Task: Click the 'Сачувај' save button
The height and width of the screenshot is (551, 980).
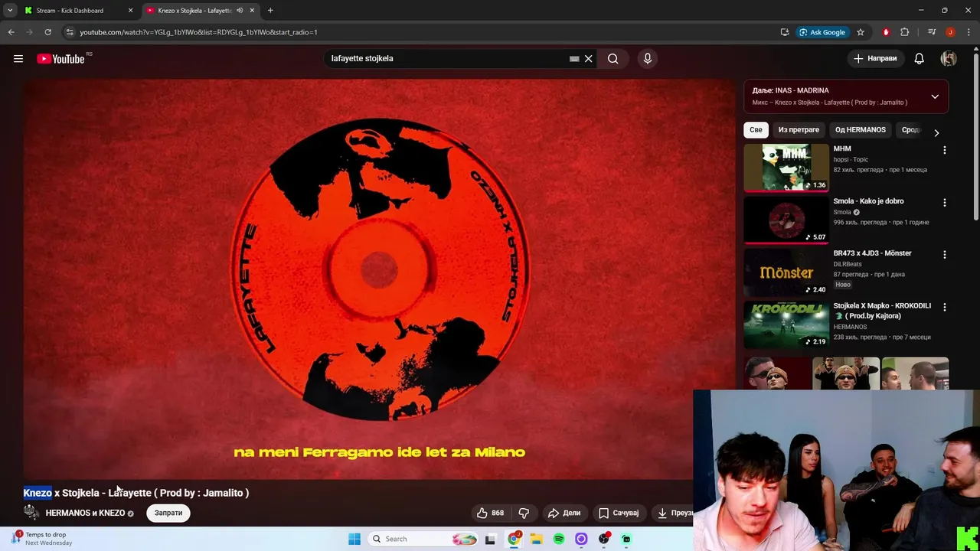Action: 619,513
